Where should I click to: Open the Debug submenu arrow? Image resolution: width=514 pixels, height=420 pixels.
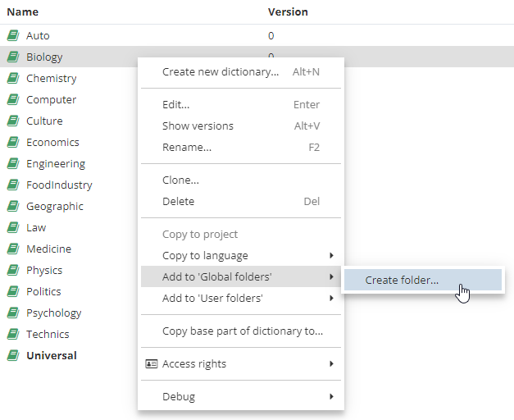click(x=331, y=397)
